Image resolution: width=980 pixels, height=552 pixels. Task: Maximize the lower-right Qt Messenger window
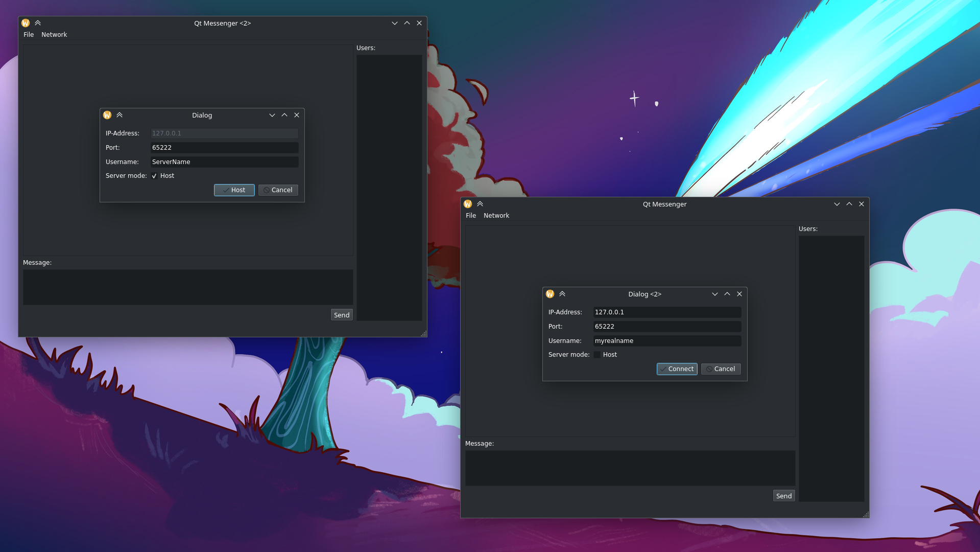click(849, 204)
